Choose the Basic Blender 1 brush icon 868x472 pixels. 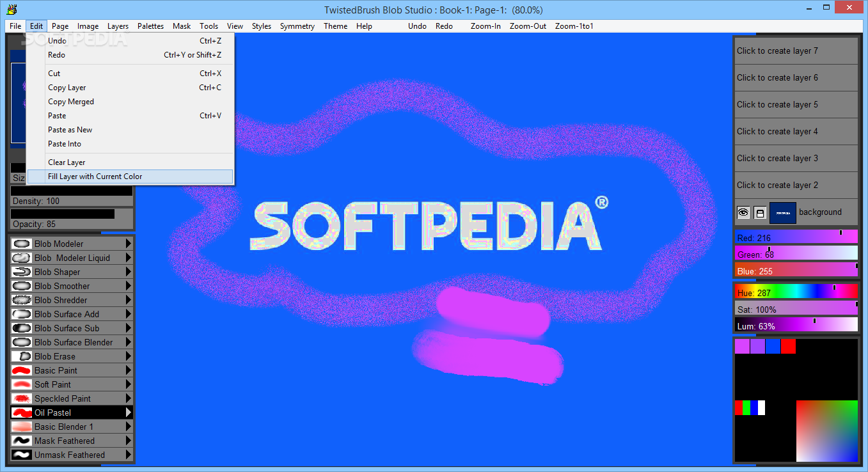pos(22,427)
